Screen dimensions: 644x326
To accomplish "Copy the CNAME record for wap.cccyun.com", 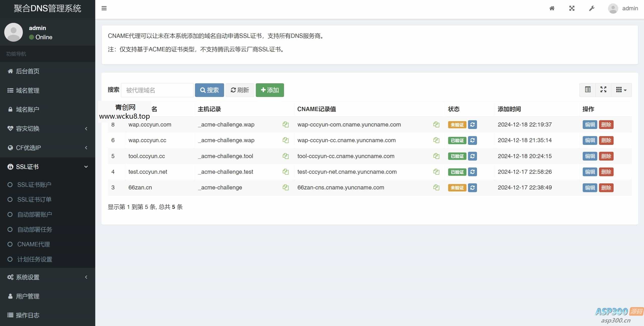I will point(436,124).
